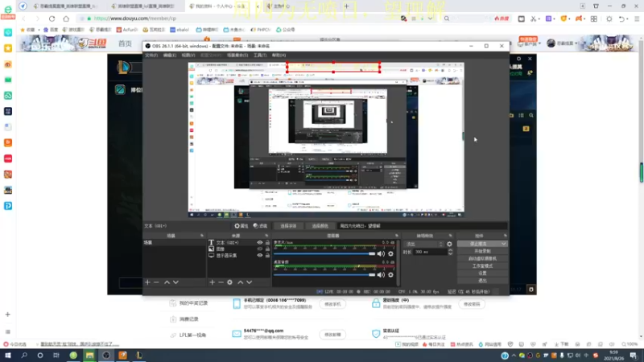
Task: Click into the text content input field
Action: [x=422, y=226]
